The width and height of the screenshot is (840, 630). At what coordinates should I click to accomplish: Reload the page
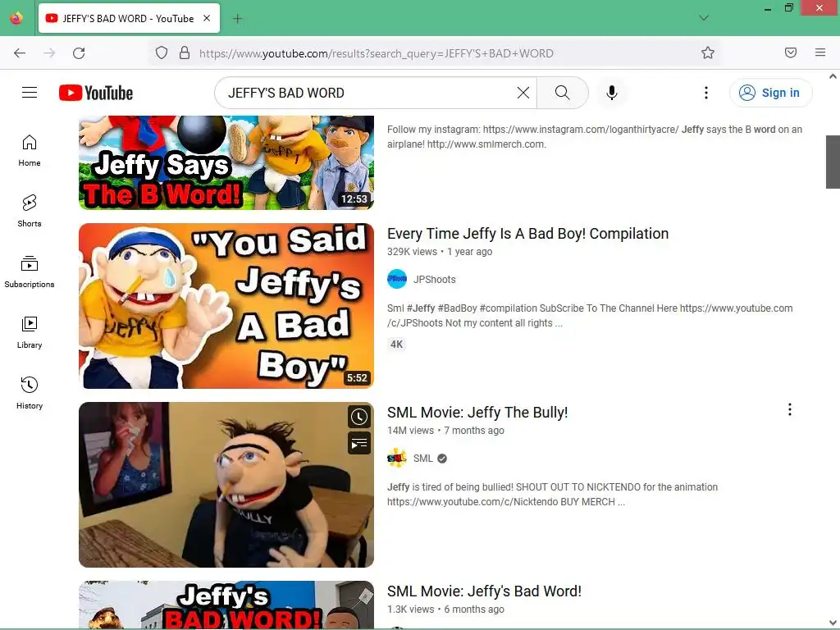(79, 53)
